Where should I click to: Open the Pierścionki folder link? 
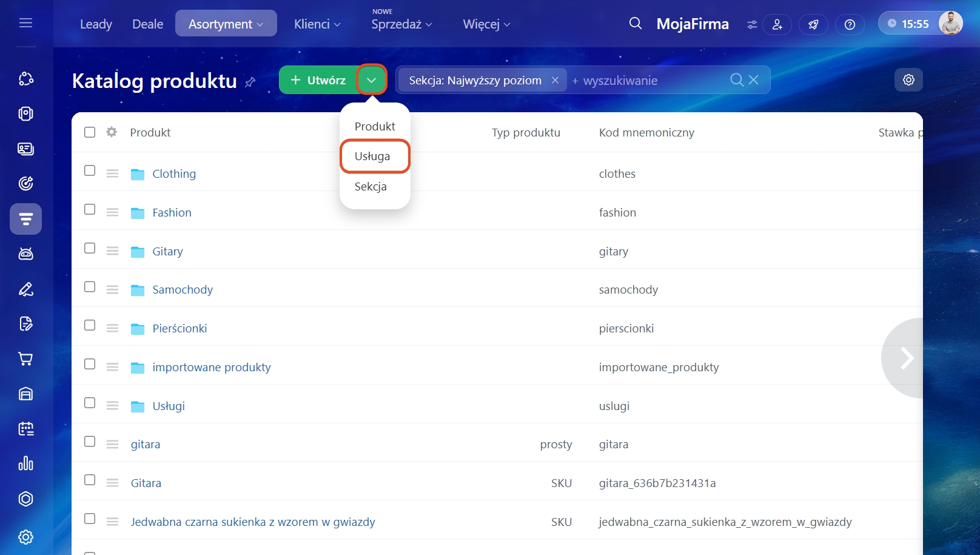(x=180, y=328)
